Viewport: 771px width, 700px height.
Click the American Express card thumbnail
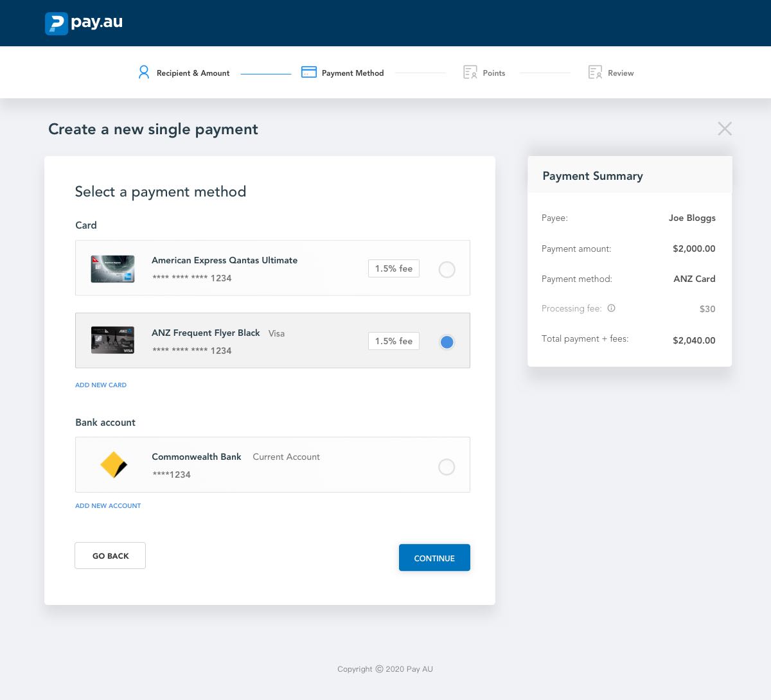pyautogui.click(x=113, y=269)
